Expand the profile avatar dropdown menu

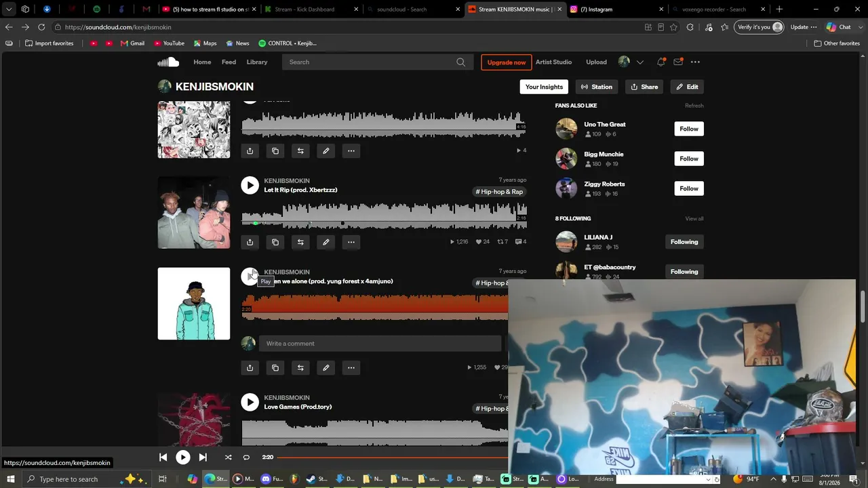pyautogui.click(x=639, y=62)
